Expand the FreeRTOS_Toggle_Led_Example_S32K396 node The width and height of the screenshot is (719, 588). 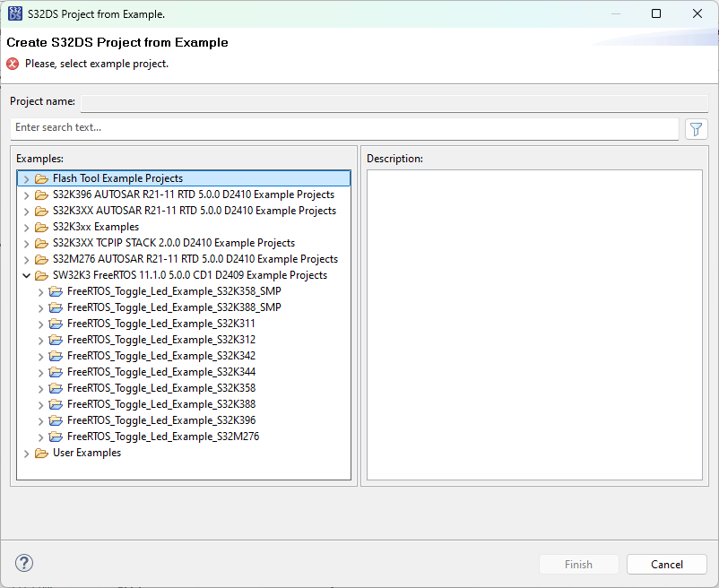[40, 420]
